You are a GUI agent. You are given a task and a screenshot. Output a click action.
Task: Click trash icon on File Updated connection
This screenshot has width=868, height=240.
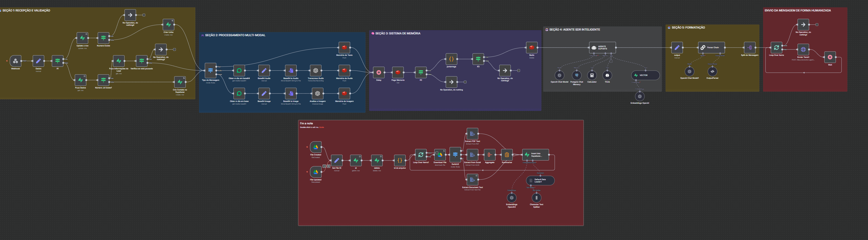tap(328, 166)
